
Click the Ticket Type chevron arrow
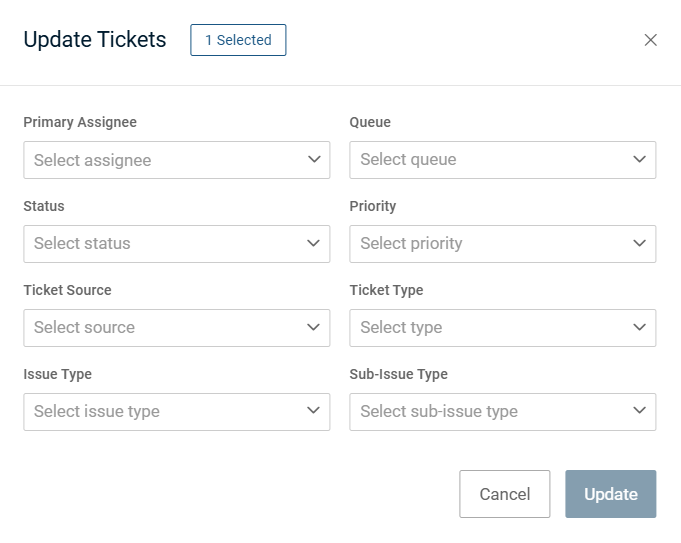[640, 327]
